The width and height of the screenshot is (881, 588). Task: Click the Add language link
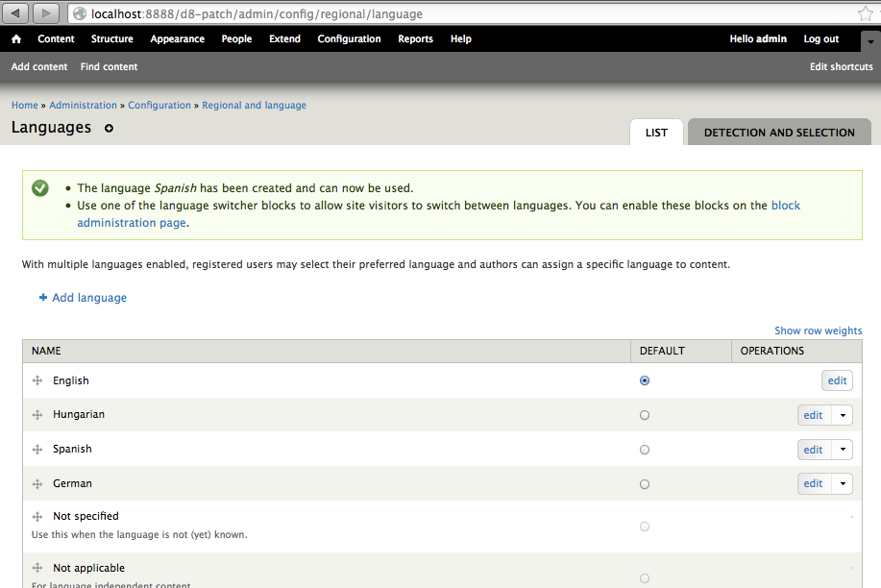[89, 298]
